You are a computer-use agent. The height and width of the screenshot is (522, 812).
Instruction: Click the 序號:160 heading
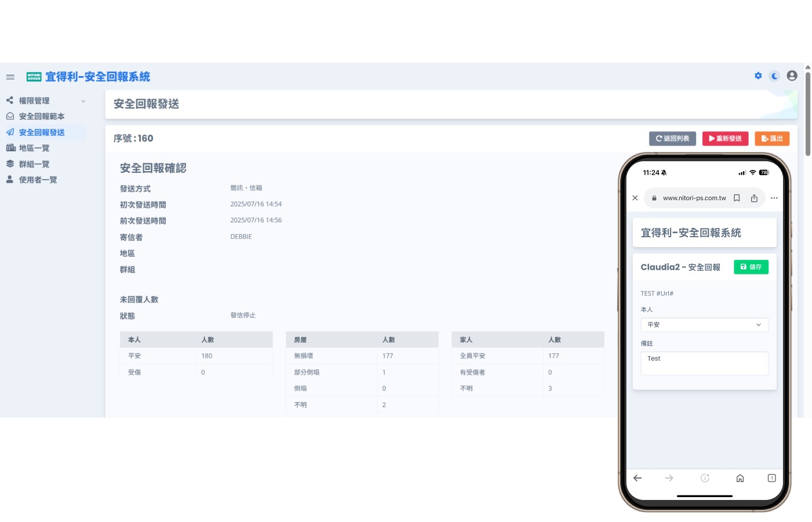pyautogui.click(x=133, y=138)
